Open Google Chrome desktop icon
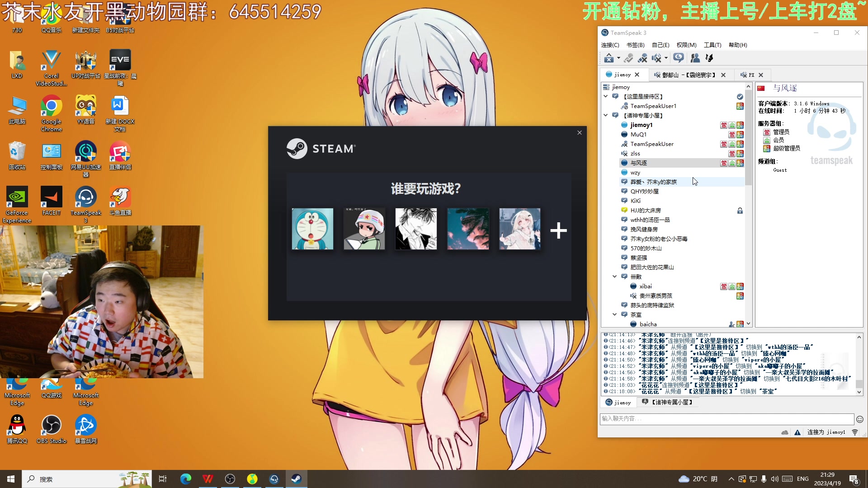The image size is (868, 488). (52, 113)
